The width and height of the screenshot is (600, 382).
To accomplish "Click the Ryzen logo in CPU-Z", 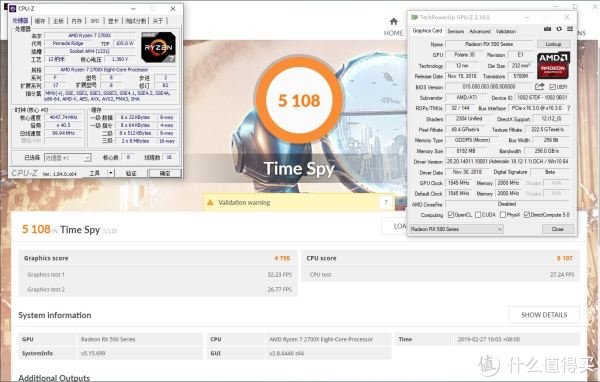I will tap(158, 47).
